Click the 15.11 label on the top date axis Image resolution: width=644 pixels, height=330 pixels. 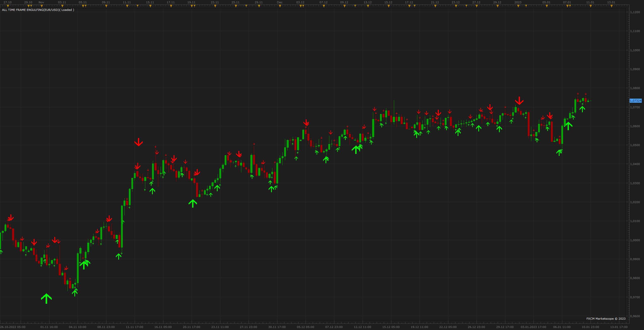point(150,2)
